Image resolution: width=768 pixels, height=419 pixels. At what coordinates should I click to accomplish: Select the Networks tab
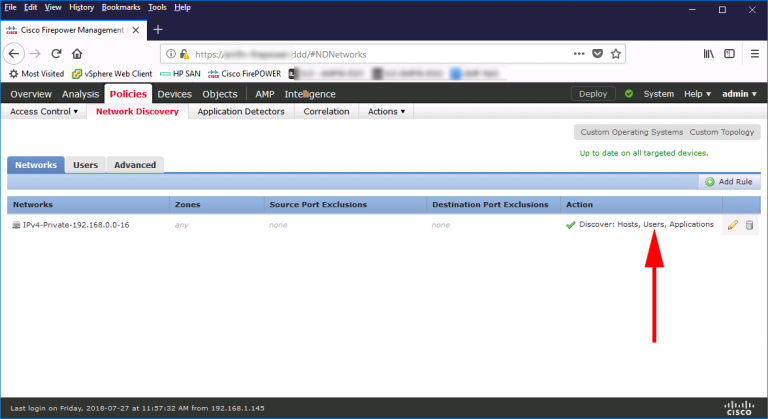36,165
